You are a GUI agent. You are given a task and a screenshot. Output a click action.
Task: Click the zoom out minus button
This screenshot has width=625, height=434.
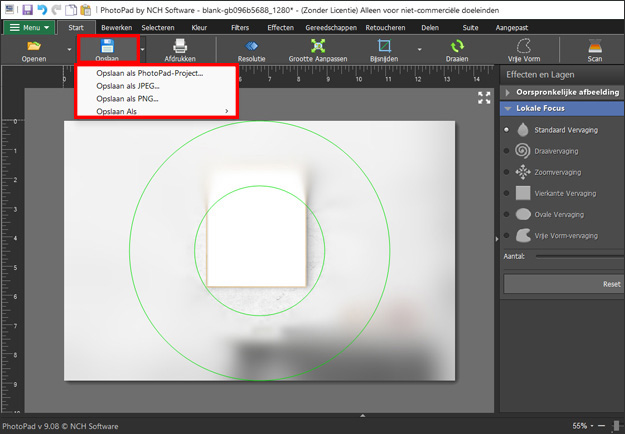click(601, 426)
